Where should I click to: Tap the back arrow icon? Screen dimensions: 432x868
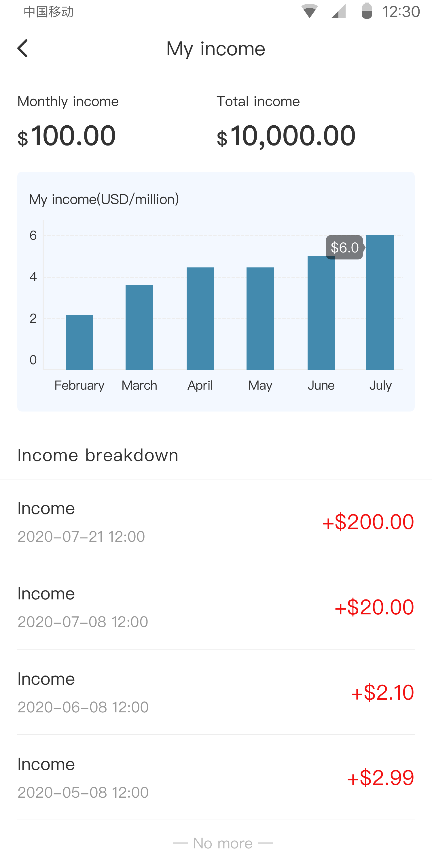(22, 48)
